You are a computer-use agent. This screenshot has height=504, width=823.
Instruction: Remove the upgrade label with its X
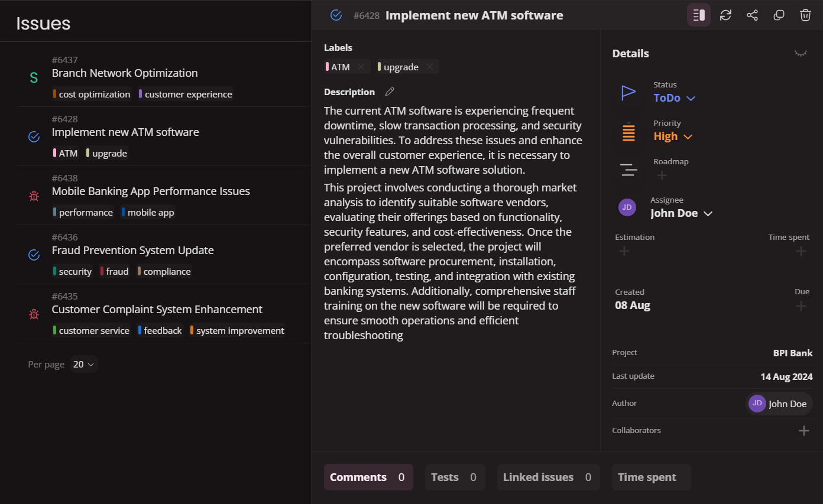click(x=430, y=67)
